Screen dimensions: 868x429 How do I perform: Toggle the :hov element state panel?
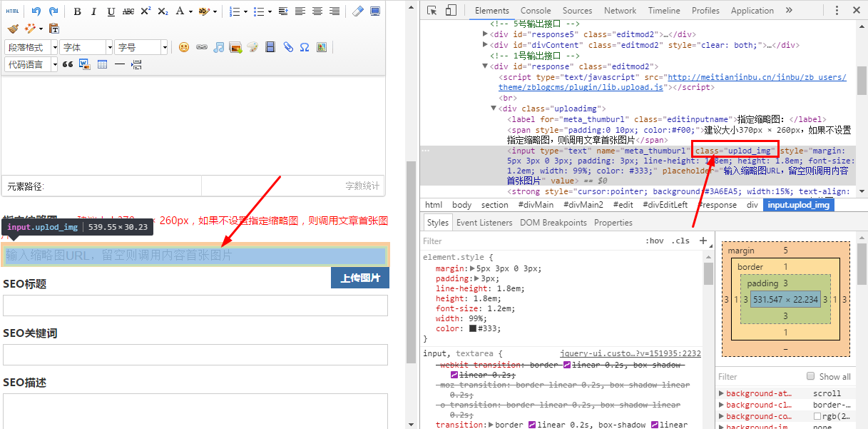pos(654,241)
